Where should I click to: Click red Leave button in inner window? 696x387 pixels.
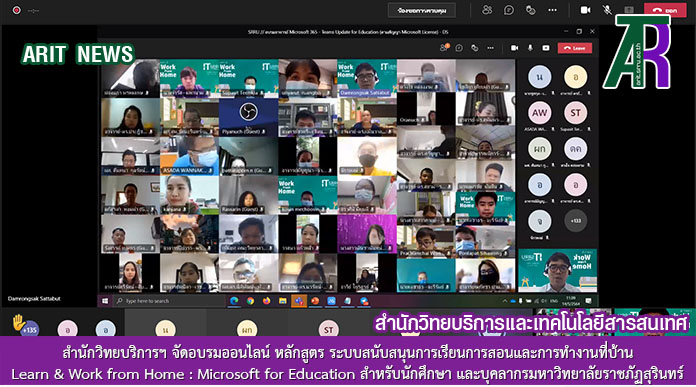(574, 47)
